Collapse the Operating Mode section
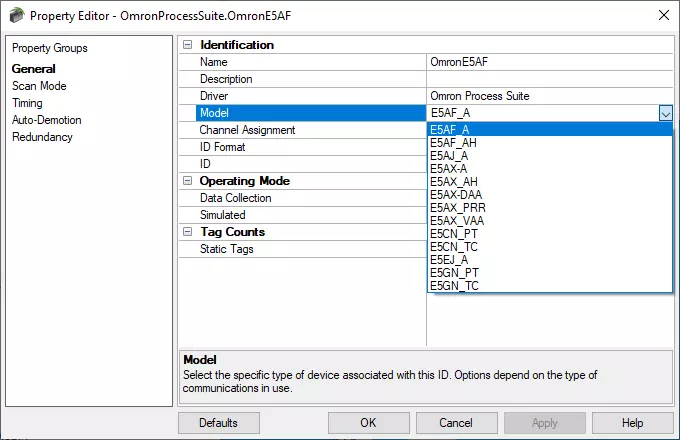 click(187, 181)
